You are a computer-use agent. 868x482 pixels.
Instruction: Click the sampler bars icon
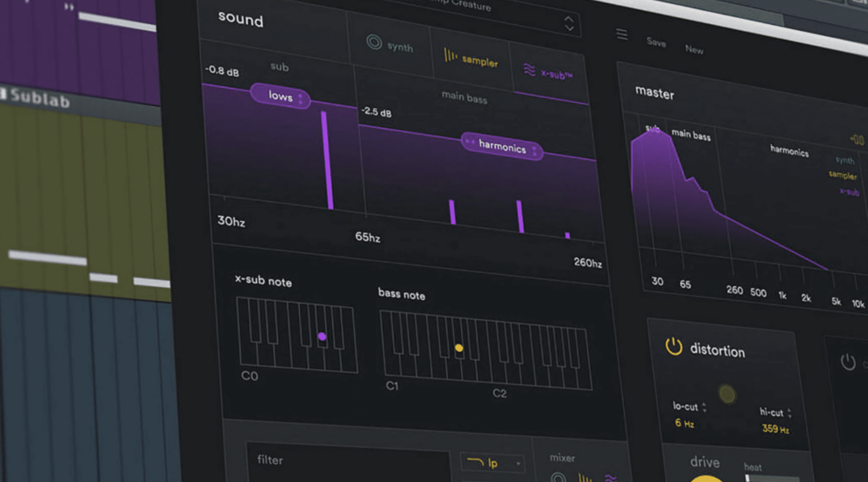450,55
